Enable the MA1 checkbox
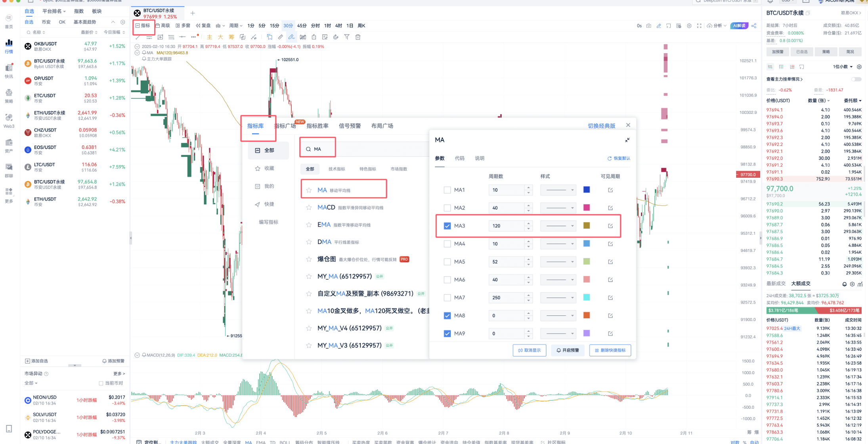The width and height of the screenshot is (868, 444). point(447,190)
